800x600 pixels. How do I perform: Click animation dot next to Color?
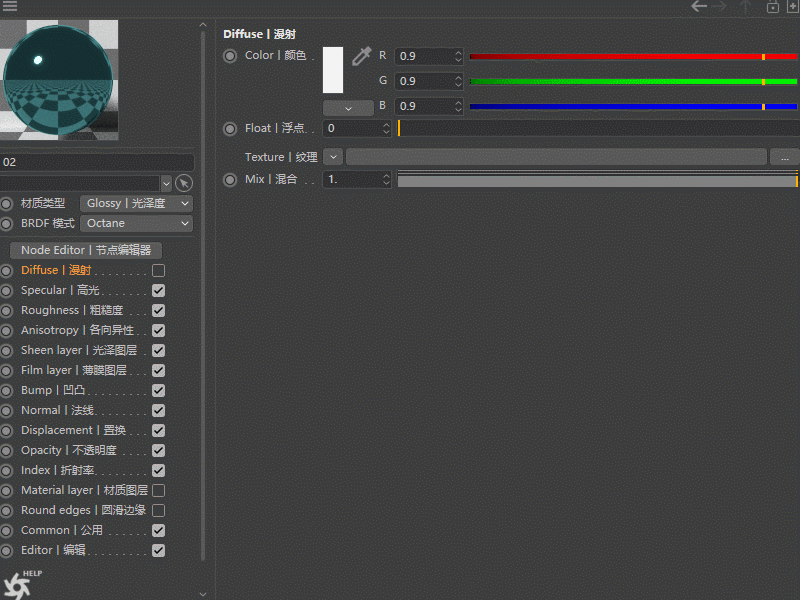pos(230,56)
